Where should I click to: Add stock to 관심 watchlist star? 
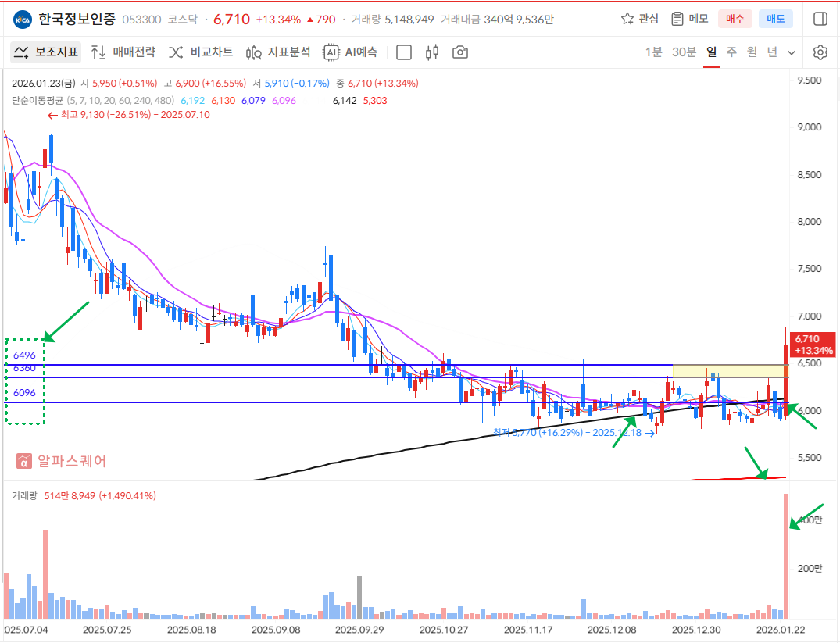[639, 19]
